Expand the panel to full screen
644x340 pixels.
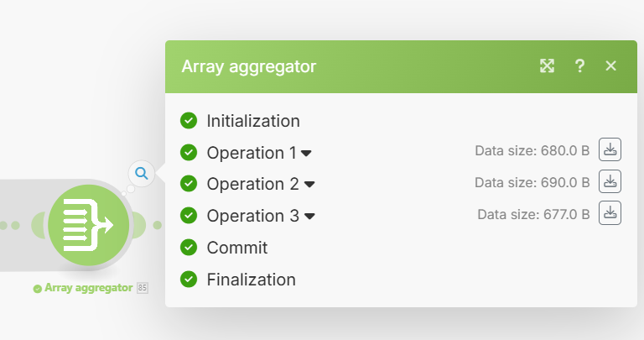(548, 66)
